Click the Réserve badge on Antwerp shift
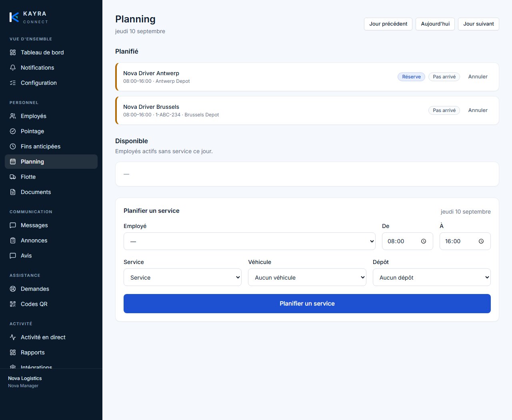The image size is (512, 420). pyautogui.click(x=411, y=77)
